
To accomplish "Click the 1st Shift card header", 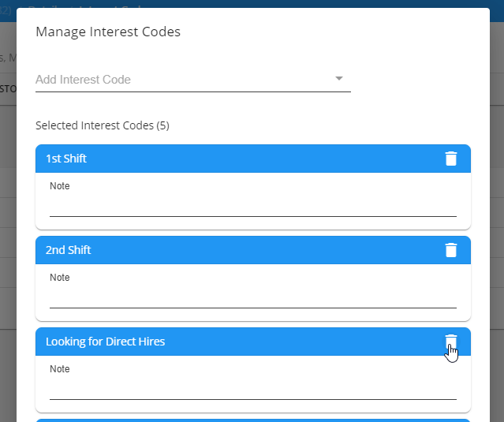I will tap(237, 159).
